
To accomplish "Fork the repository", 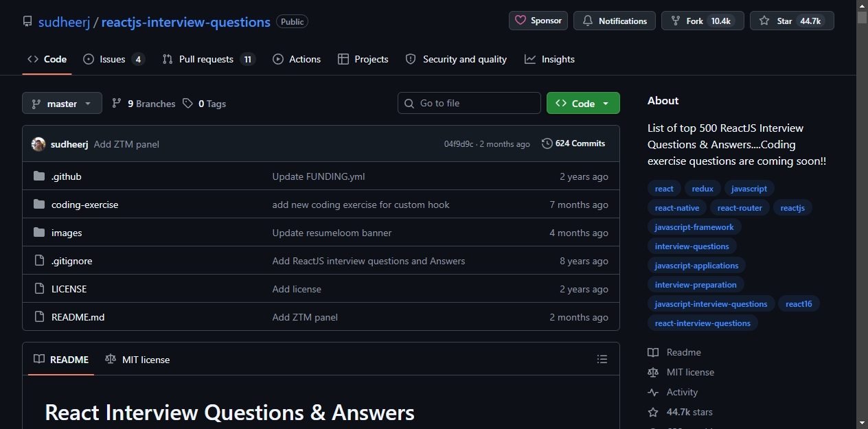I will (x=703, y=21).
